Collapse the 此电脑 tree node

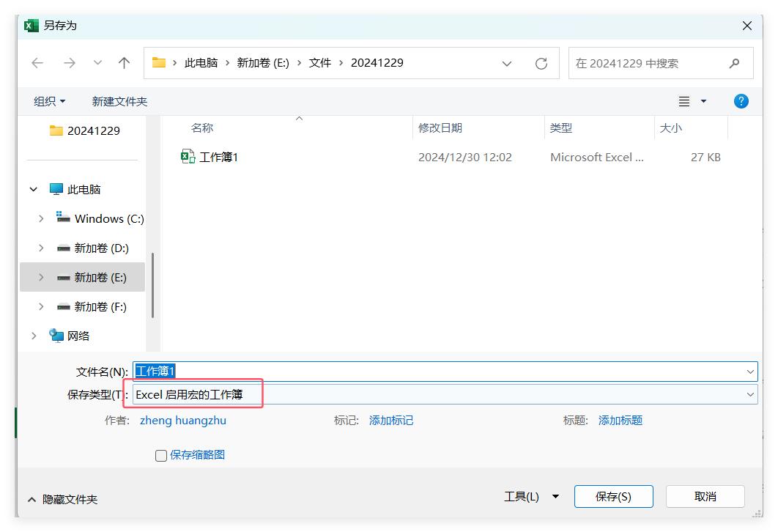pos(33,189)
